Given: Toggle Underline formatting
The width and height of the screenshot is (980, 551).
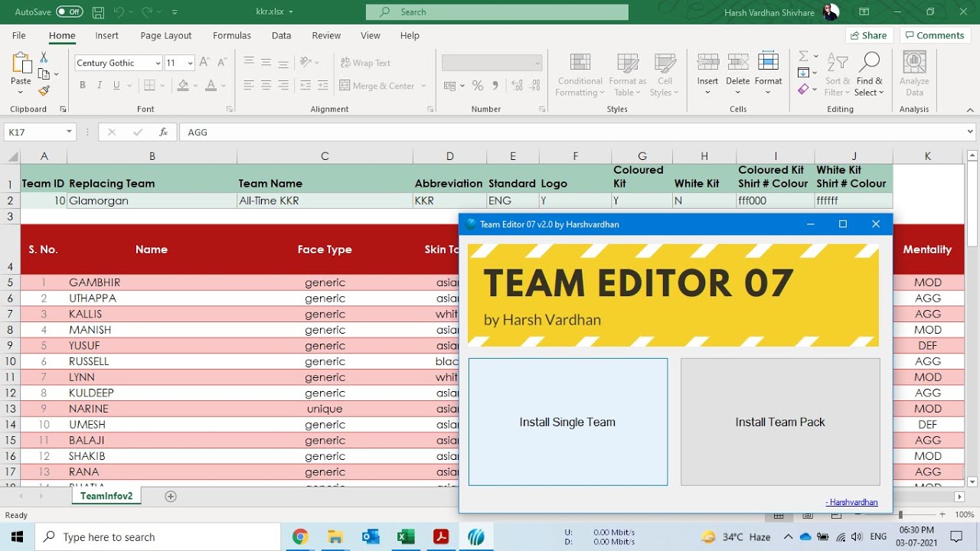Looking at the screenshot, I should coord(117,86).
